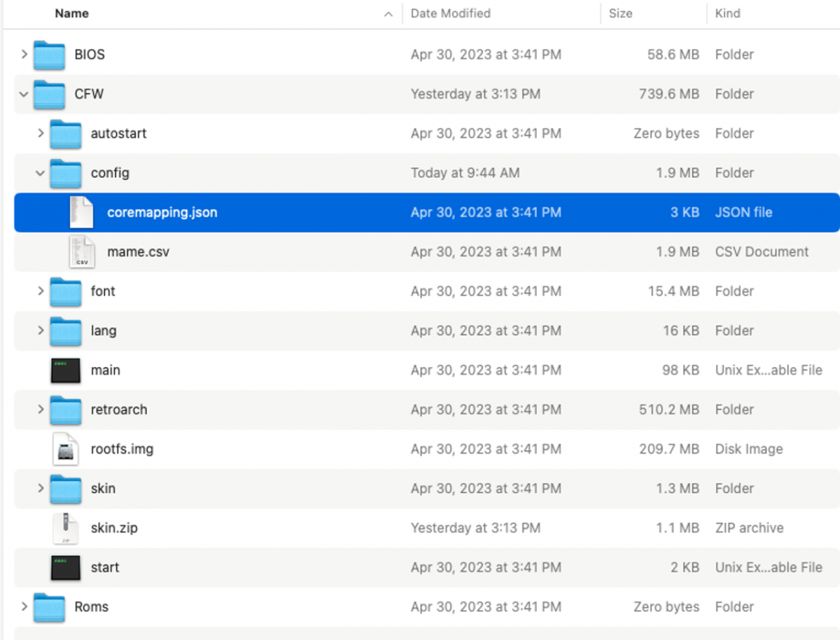Expand the skin folder chevron
Image resolution: width=840 pixels, height=640 pixels.
click(x=41, y=488)
